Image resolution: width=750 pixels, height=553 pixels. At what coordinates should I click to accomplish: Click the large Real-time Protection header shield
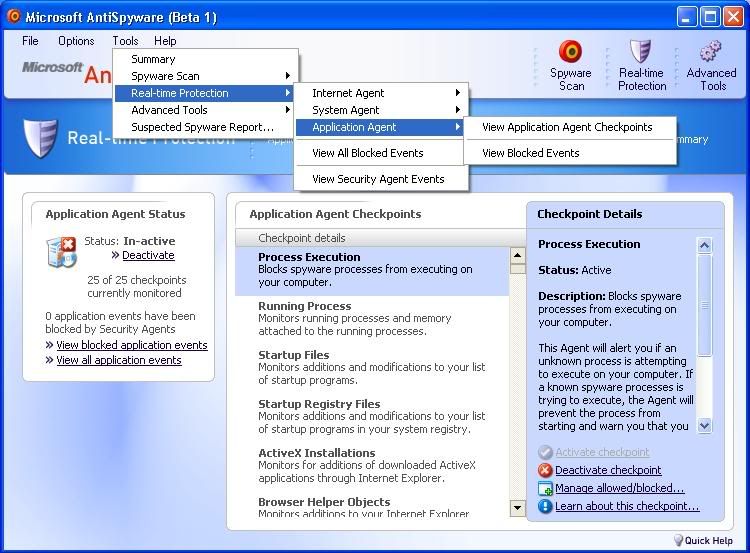41,139
